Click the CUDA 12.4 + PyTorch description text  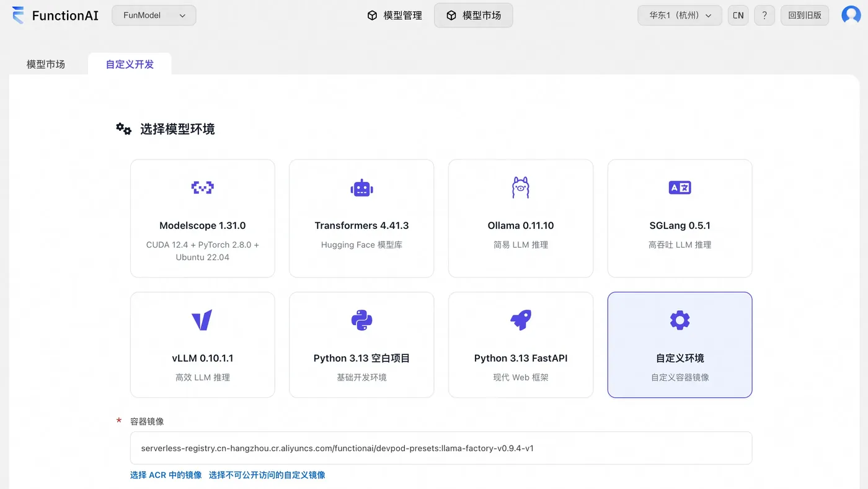point(203,251)
